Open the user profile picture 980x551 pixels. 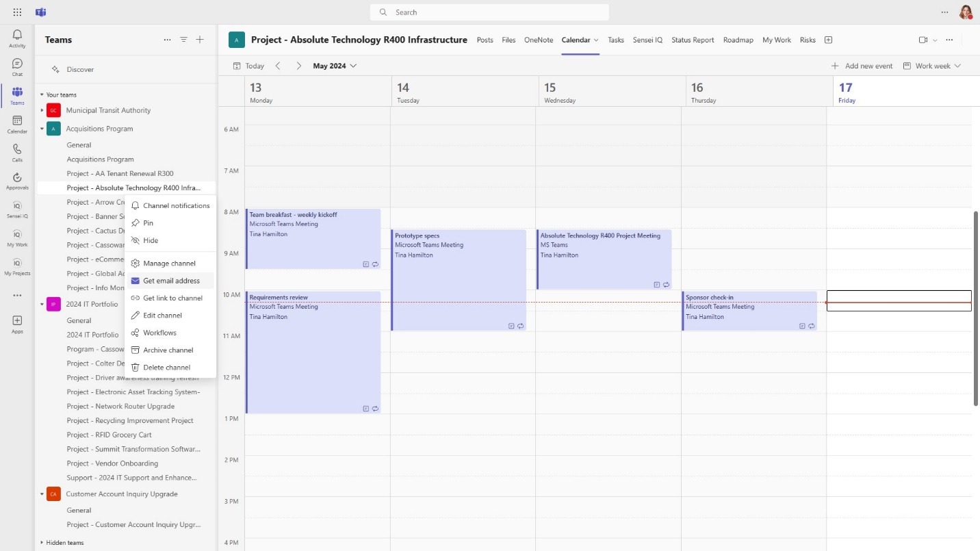click(x=965, y=12)
